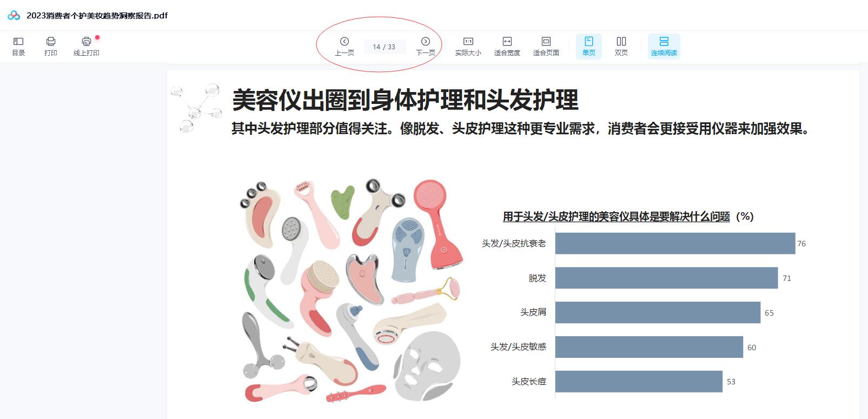868x419 pixels.
Task: Toggle 连续阅读 continuous reading mode
Action: click(664, 46)
